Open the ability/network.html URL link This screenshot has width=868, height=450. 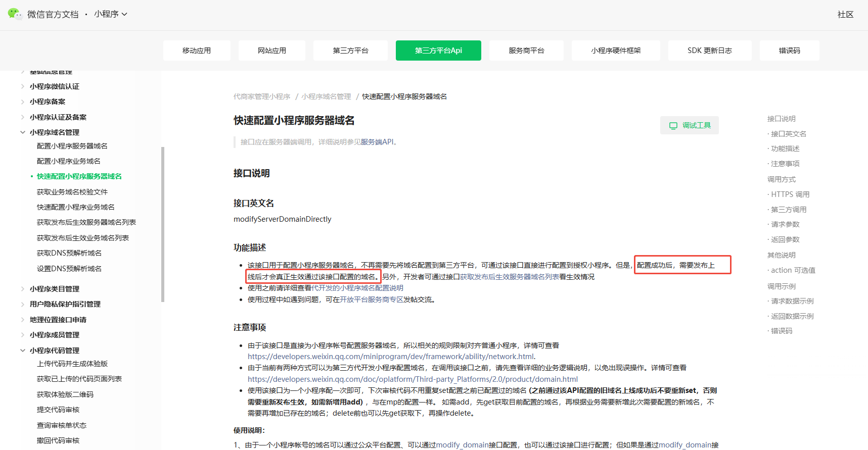click(x=390, y=357)
